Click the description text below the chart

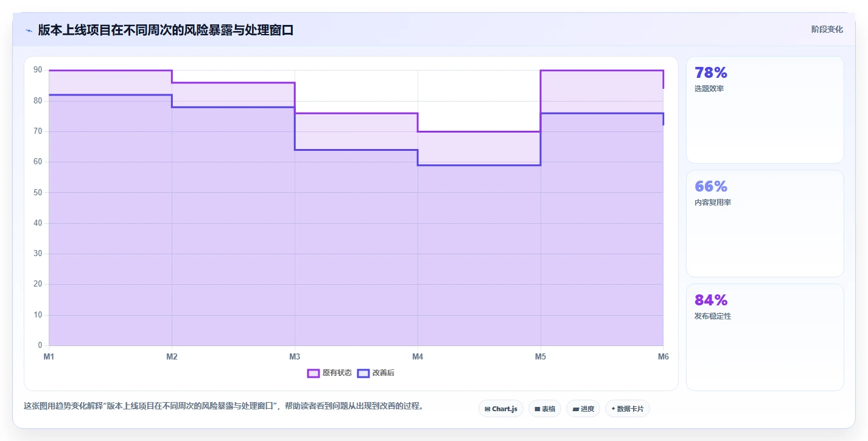click(x=223, y=406)
